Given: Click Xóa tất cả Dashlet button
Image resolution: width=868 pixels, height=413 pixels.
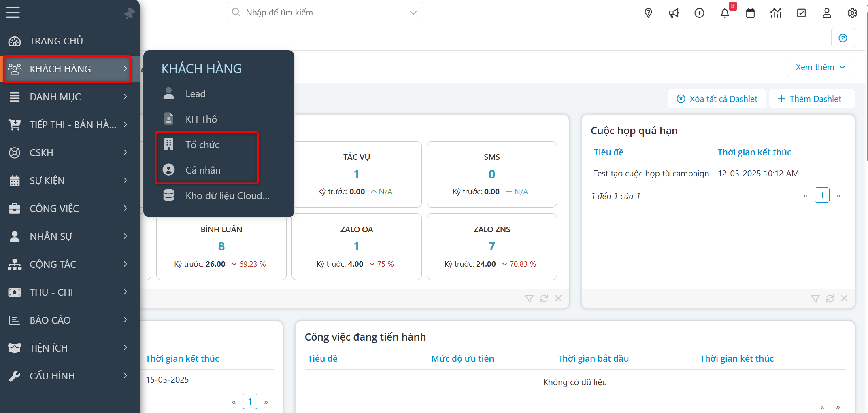Looking at the screenshot, I should click(717, 99).
